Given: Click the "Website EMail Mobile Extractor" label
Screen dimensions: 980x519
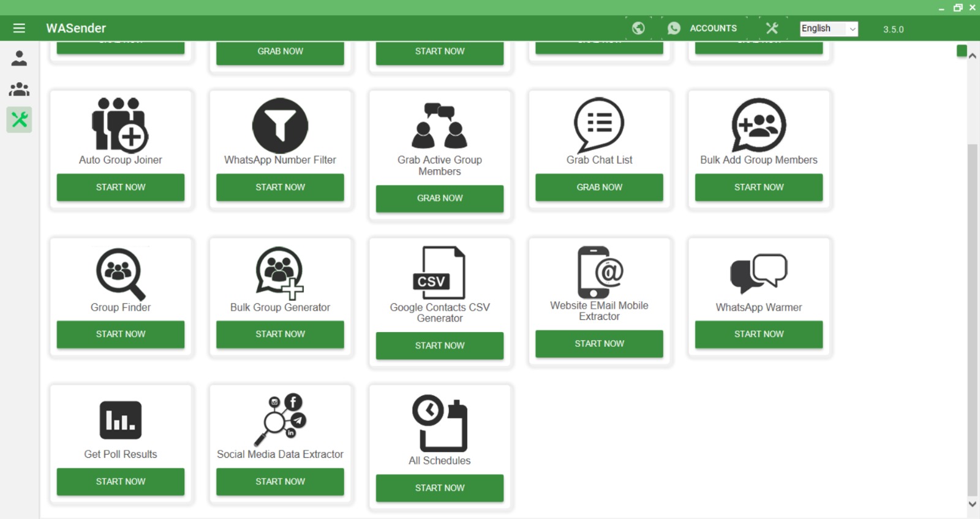Looking at the screenshot, I should [x=599, y=311].
